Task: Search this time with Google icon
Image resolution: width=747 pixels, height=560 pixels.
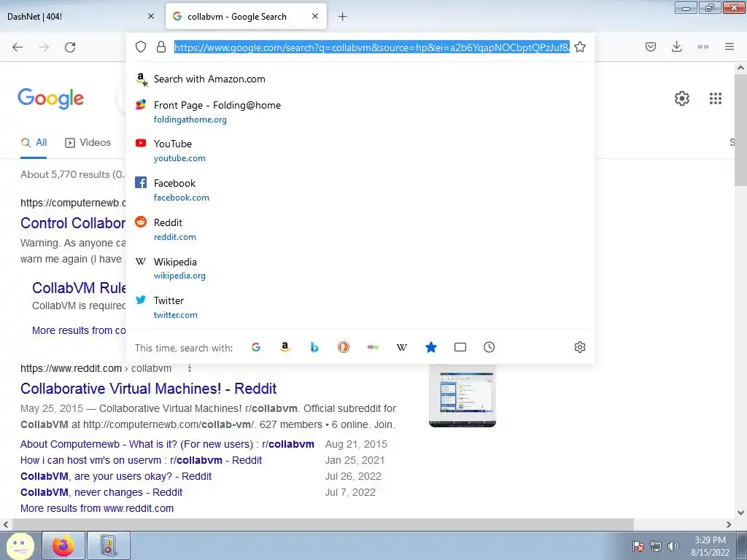Action: [256, 347]
